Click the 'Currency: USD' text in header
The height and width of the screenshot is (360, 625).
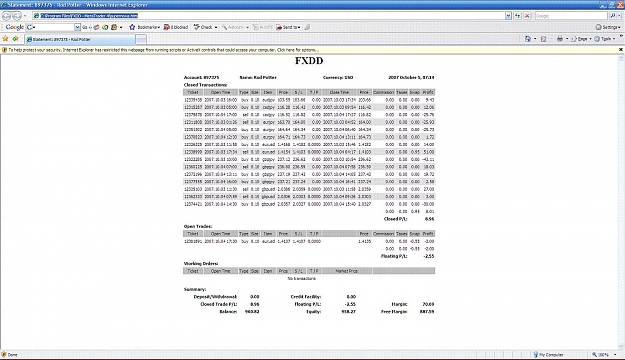coord(338,77)
